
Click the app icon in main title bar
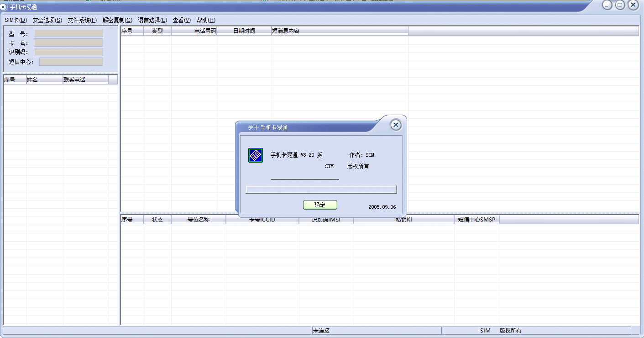click(4, 7)
